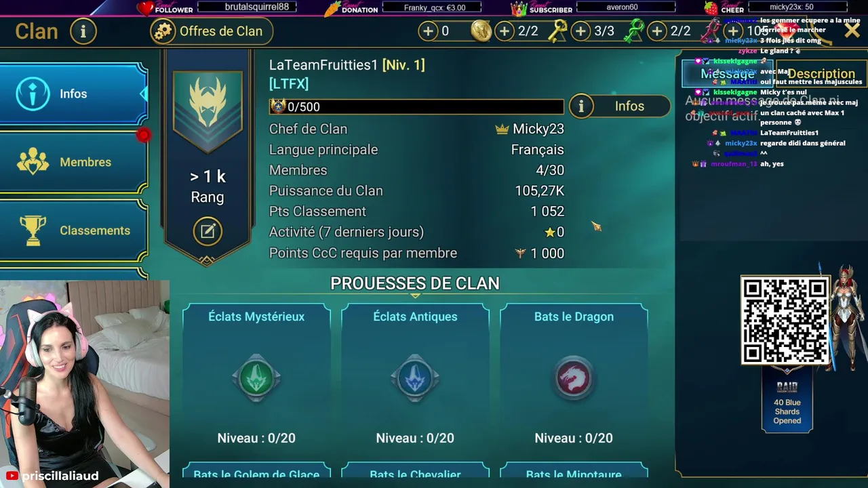The width and height of the screenshot is (868, 488).
Task: Click the clan XP progress bar 0/500
Action: [416, 106]
